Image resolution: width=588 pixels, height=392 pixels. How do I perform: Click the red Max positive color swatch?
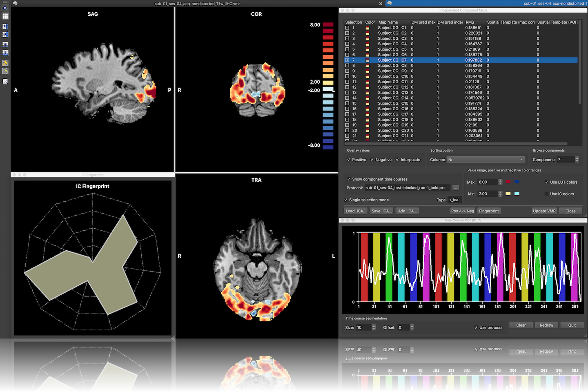tap(508, 182)
